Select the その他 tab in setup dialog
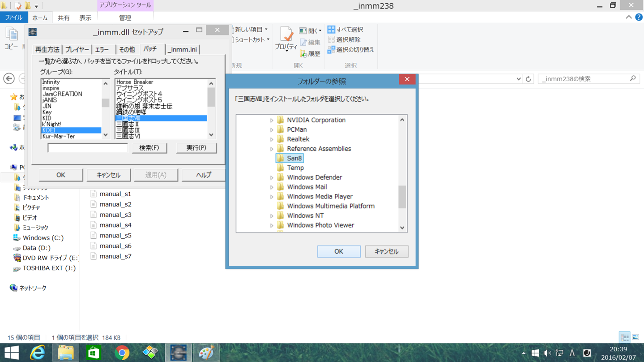This screenshot has height=362, width=644. click(127, 50)
